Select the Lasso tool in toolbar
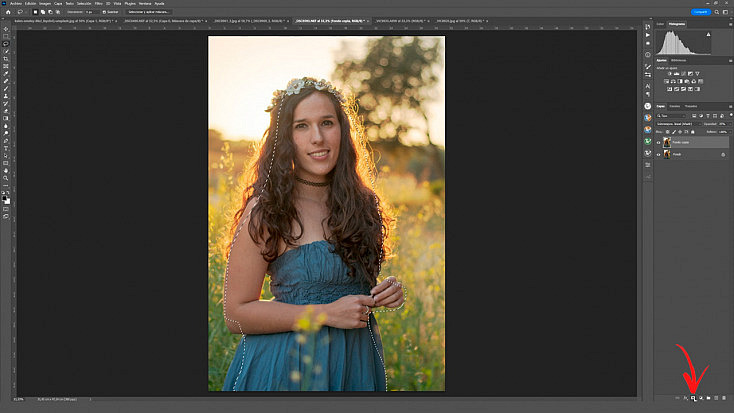The height and width of the screenshot is (413, 734). point(6,44)
